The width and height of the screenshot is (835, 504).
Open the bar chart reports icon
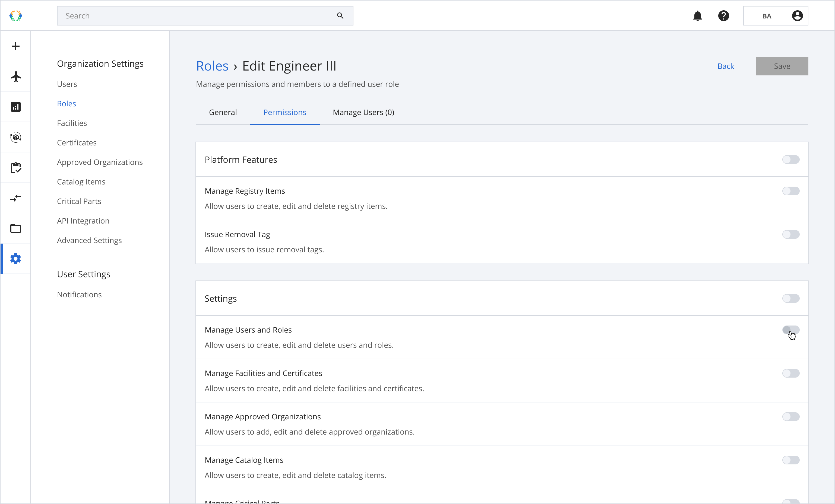(x=15, y=107)
